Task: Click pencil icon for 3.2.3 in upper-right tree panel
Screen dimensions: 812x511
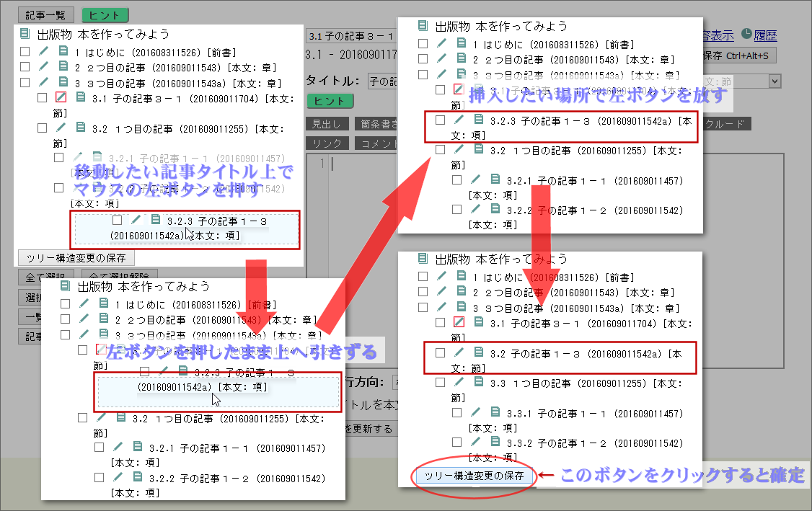Action: (459, 119)
